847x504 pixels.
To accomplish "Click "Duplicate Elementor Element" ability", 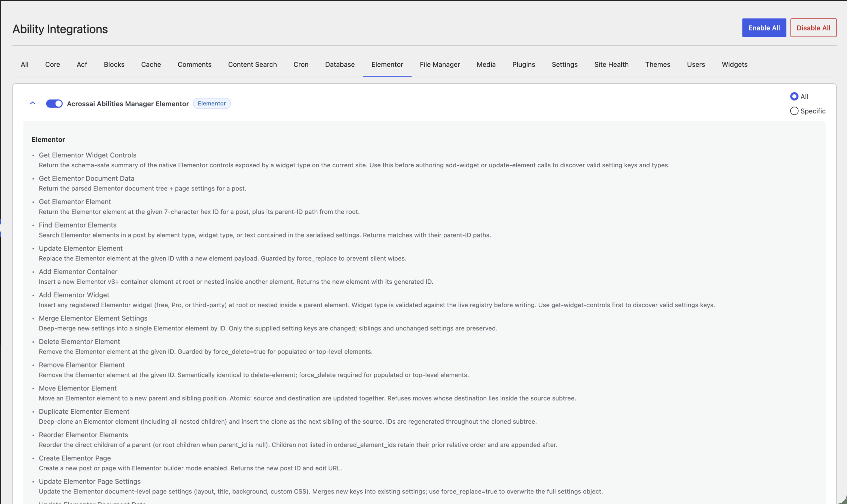I will (x=84, y=412).
